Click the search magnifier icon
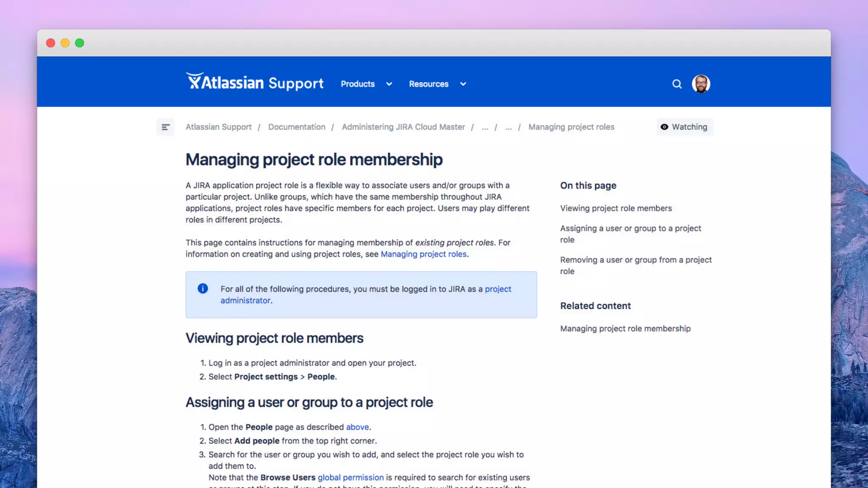Image resolution: width=868 pixels, height=488 pixels. tap(677, 84)
